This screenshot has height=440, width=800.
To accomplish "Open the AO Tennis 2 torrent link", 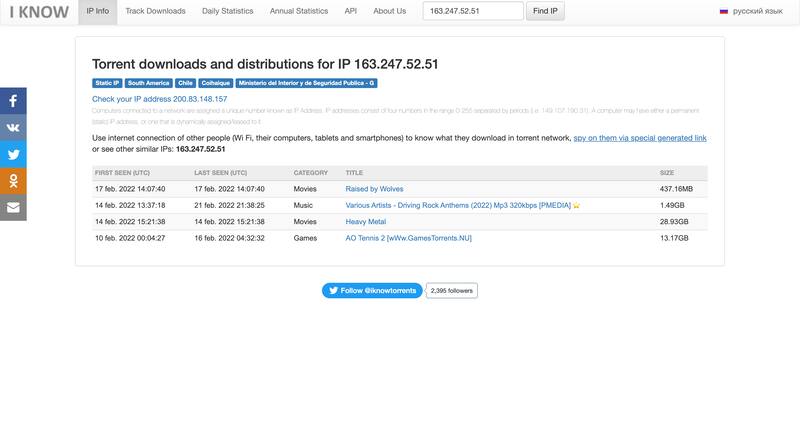I will tap(406, 238).
